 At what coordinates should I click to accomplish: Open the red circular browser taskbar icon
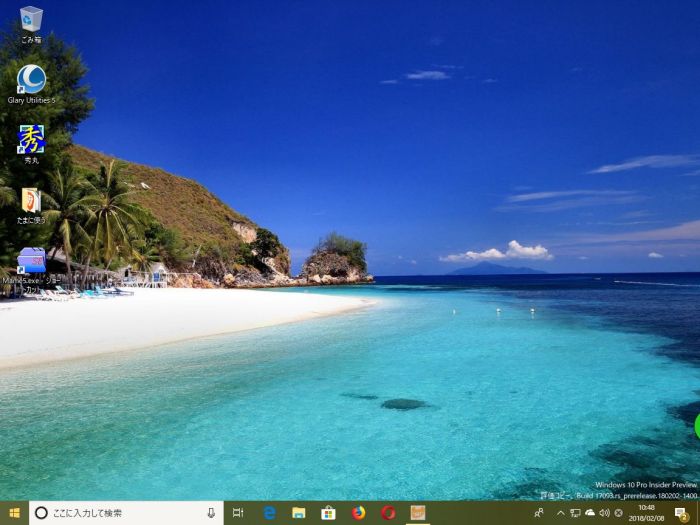click(x=388, y=513)
